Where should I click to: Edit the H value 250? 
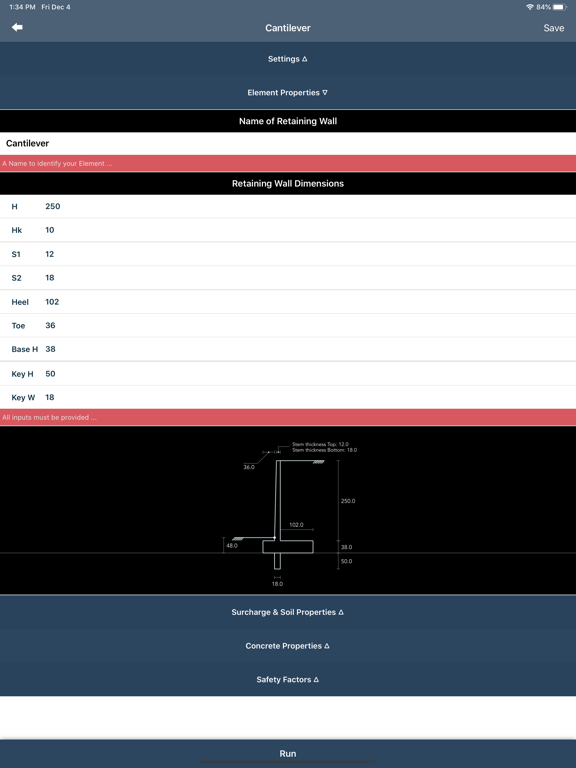288,206
